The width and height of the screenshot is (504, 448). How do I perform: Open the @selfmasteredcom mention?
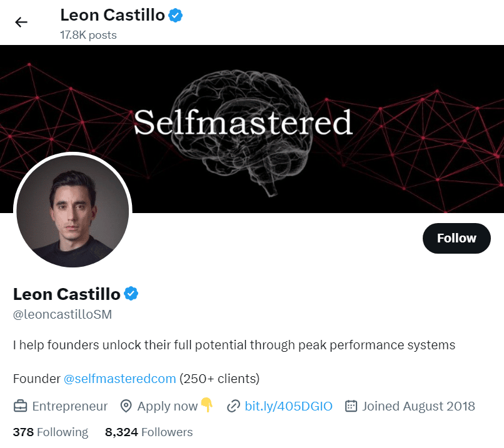pyautogui.click(x=120, y=379)
